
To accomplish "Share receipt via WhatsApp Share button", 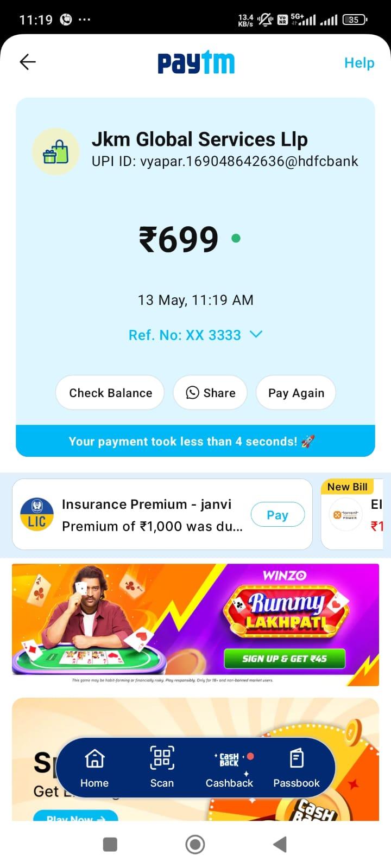I will pos(210,393).
